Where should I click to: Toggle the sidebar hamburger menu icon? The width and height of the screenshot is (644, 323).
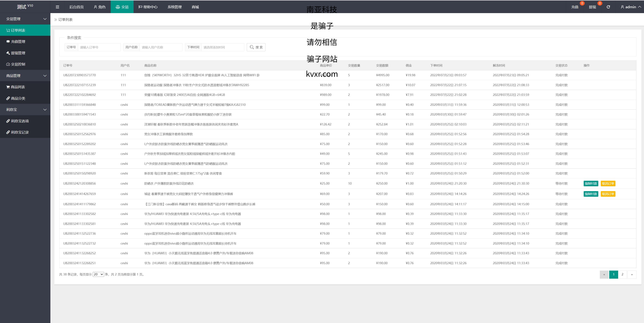(57, 7)
